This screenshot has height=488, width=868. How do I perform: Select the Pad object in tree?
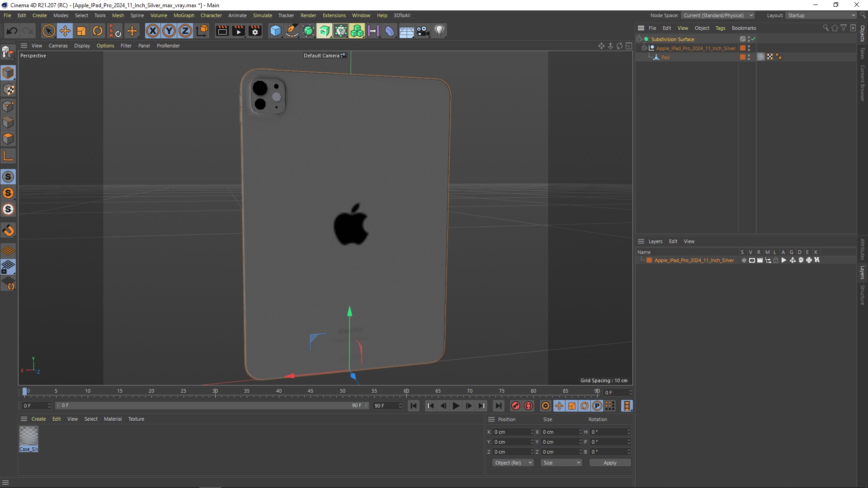coord(665,57)
